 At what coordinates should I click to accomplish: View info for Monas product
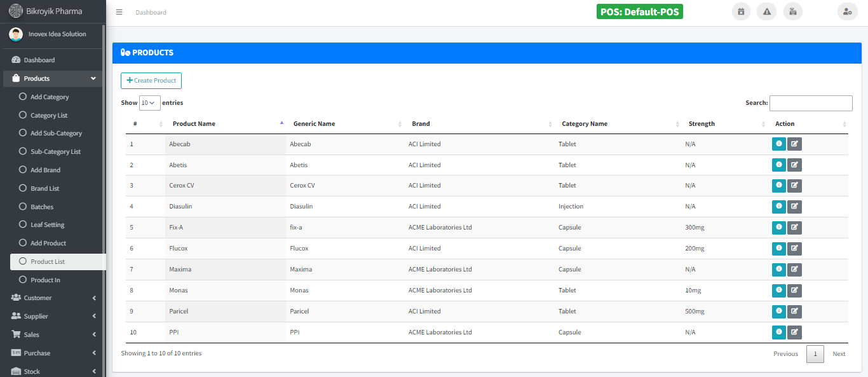tap(778, 291)
